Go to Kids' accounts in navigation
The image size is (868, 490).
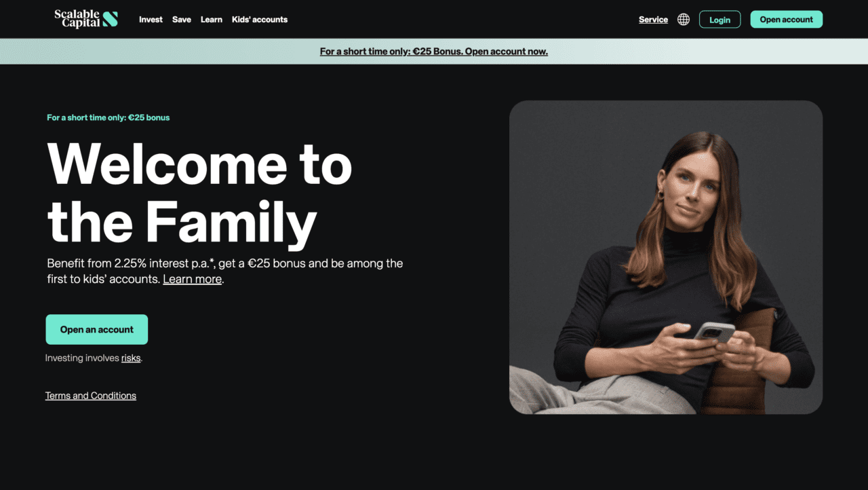[x=260, y=20]
